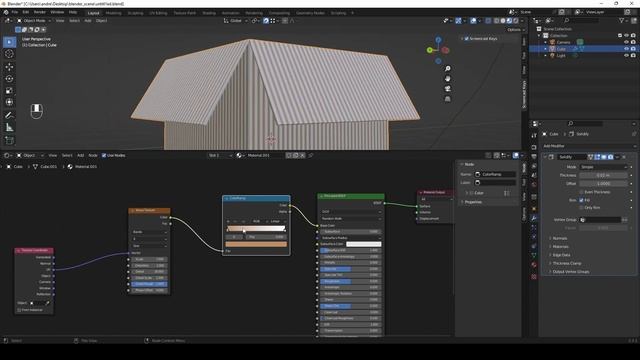Viewport: 640px width, 360px height.
Task: Select the Cursor tool in viewport toolbar
Action: pos(9,54)
